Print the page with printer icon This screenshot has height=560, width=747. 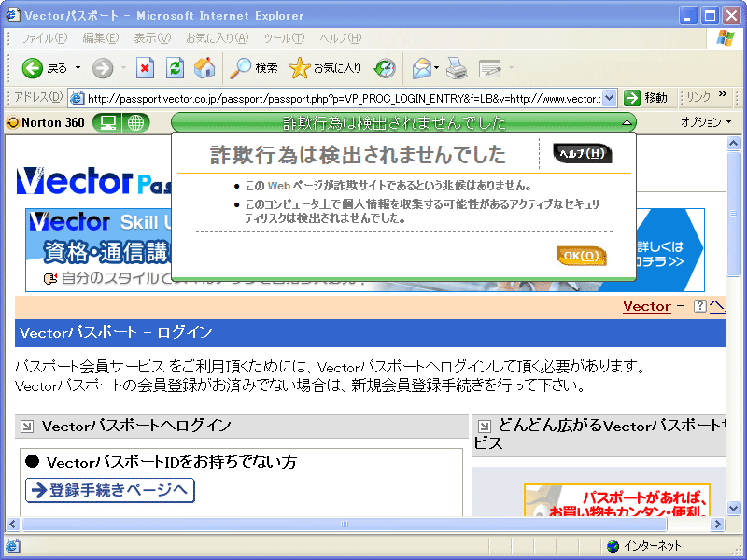[x=457, y=68]
